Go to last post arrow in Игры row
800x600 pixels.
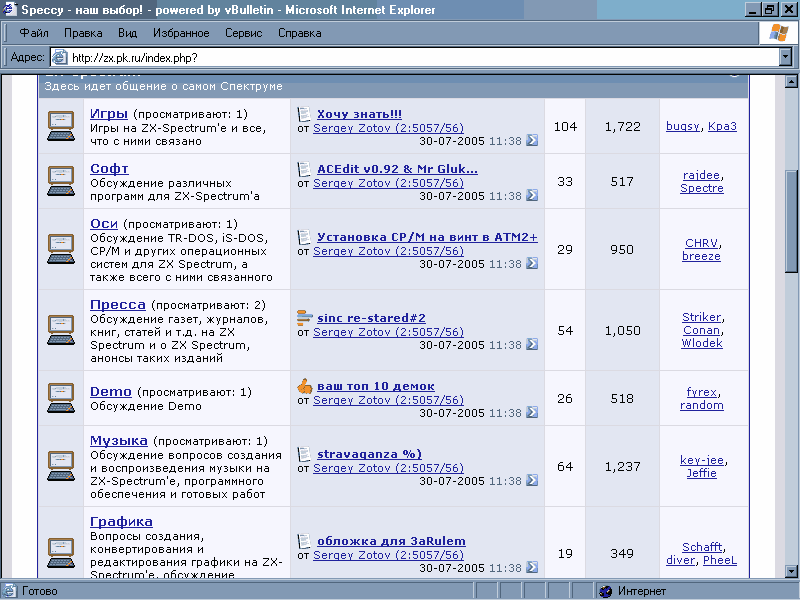click(532, 141)
